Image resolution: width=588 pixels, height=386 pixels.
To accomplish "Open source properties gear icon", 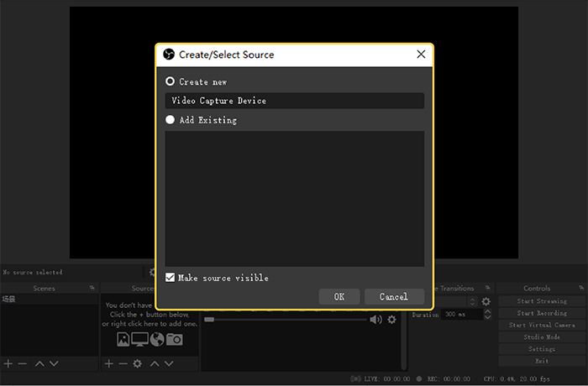I will click(x=138, y=363).
